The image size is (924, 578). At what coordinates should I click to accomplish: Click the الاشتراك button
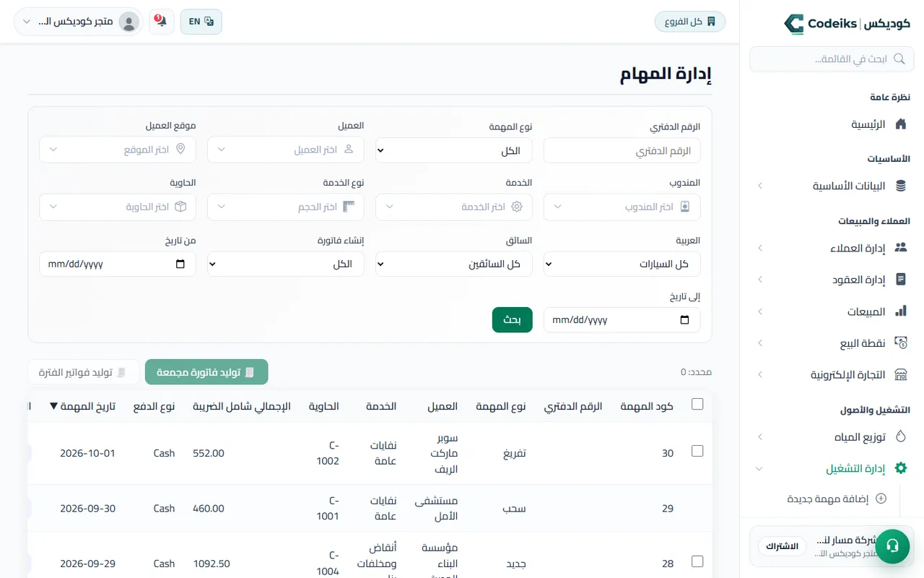click(x=782, y=545)
